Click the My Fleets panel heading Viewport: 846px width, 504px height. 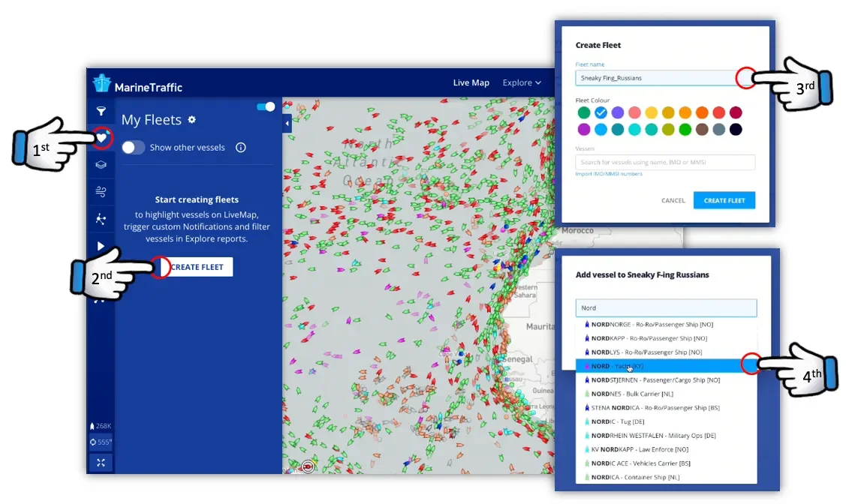[x=151, y=120]
